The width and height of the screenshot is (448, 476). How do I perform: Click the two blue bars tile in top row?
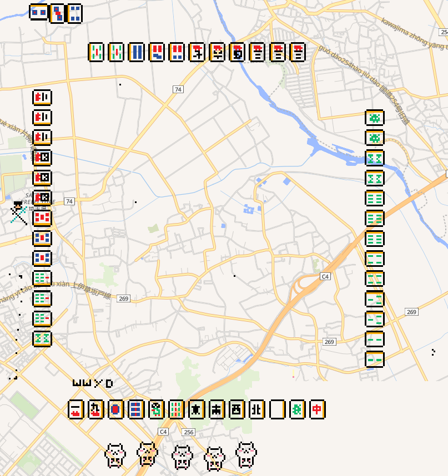136,52
